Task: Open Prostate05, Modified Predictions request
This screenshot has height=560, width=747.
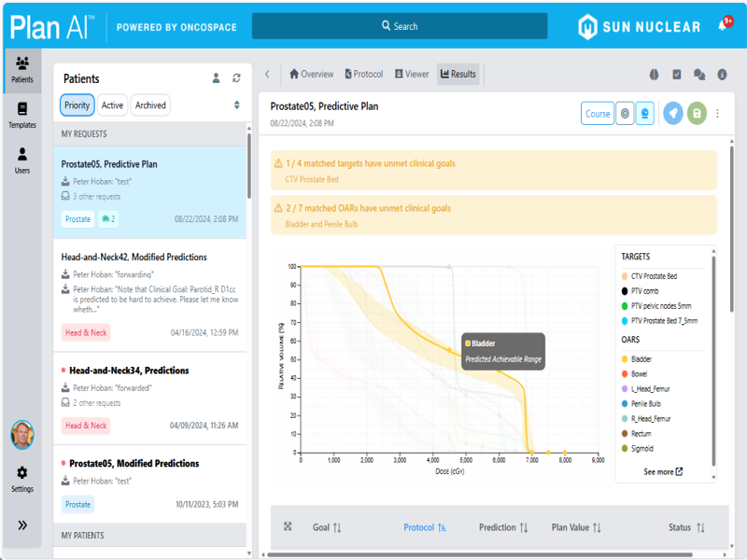Action: tap(150, 484)
